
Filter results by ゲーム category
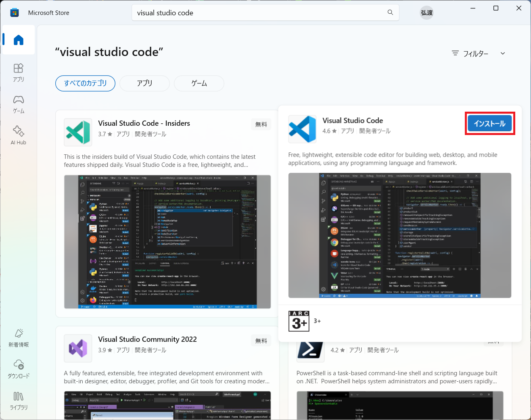[x=199, y=83]
